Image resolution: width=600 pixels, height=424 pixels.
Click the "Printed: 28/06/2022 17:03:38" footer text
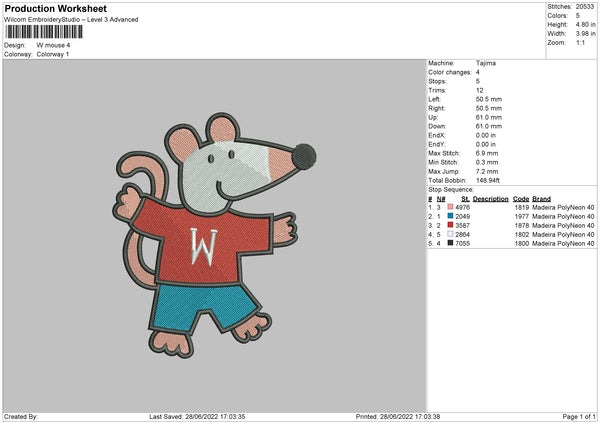click(x=398, y=416)
